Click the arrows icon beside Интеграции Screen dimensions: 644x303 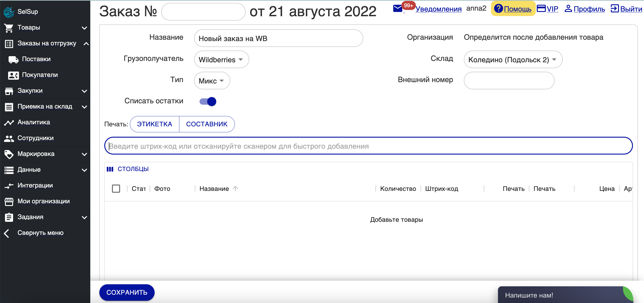tap(9, 186)
